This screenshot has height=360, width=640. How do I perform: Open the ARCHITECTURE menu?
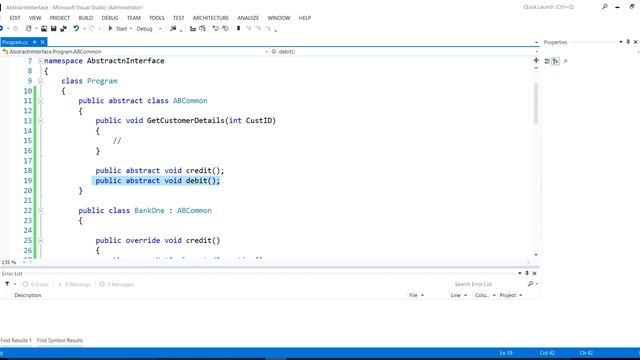click(211, 18)
